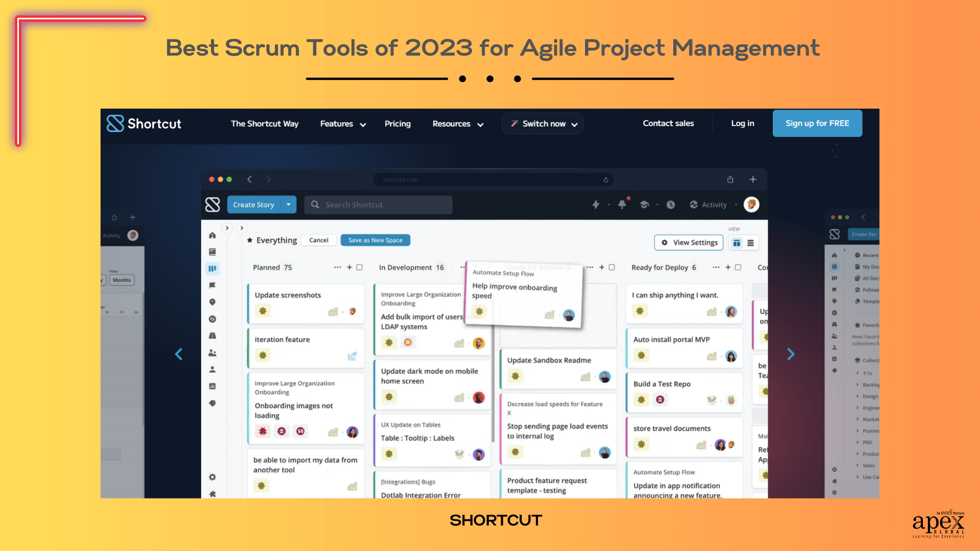
Task: Check the checkbox beside Ready for Deploy
Action: [739, 267]
